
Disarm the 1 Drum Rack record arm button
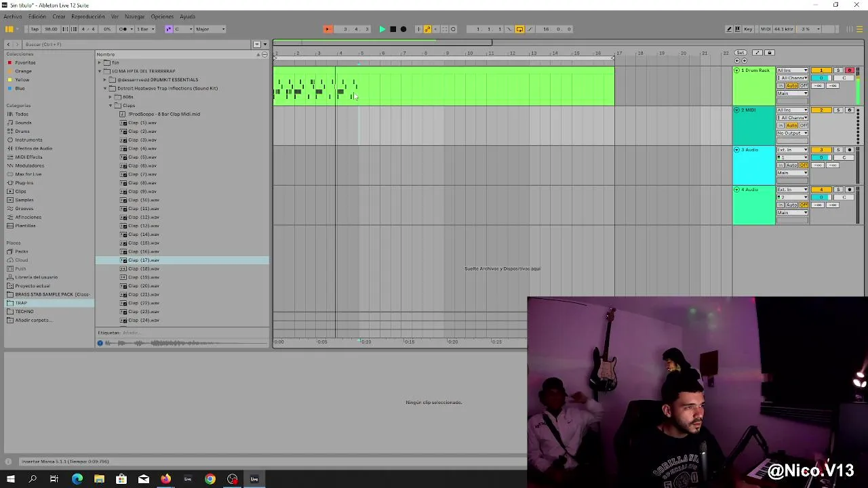[849, 70]
